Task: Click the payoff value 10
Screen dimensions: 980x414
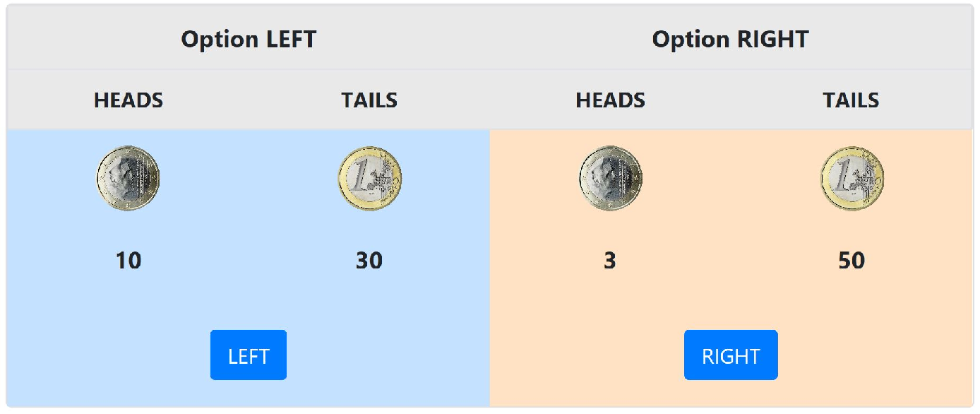Action: tap(129, 261)
